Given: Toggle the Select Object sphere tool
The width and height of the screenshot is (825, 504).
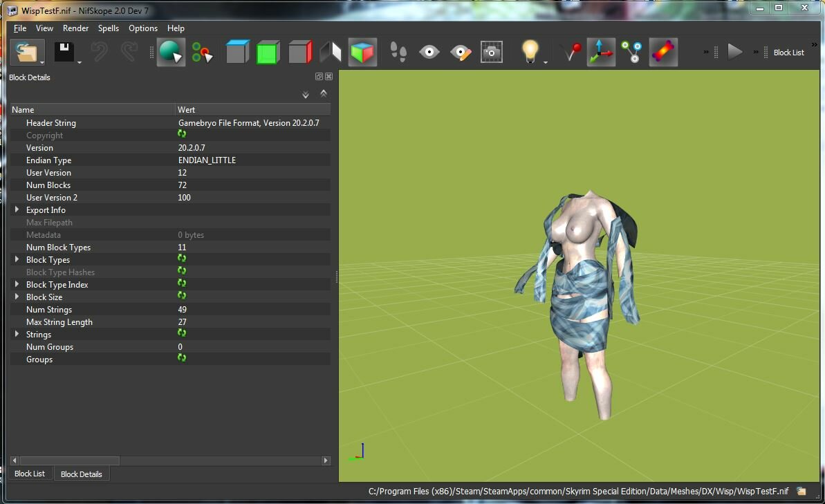Looking at the screenshot, I should (171, 52).
